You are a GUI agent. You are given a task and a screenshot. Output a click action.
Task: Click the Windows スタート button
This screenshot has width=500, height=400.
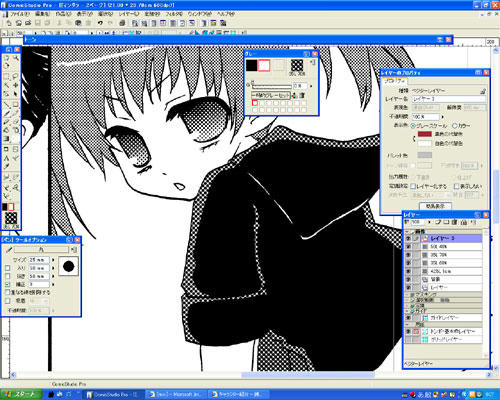click(x=21, y=395)
